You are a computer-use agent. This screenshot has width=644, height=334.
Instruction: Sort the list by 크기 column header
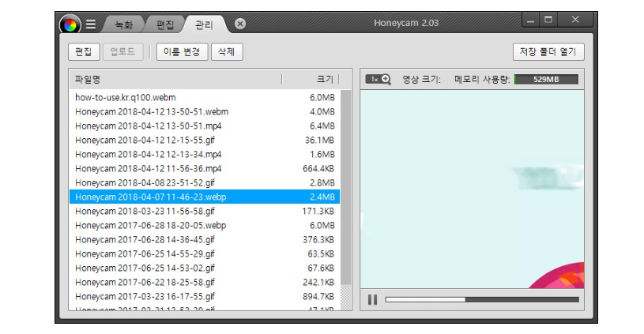(x=324, y=79)
